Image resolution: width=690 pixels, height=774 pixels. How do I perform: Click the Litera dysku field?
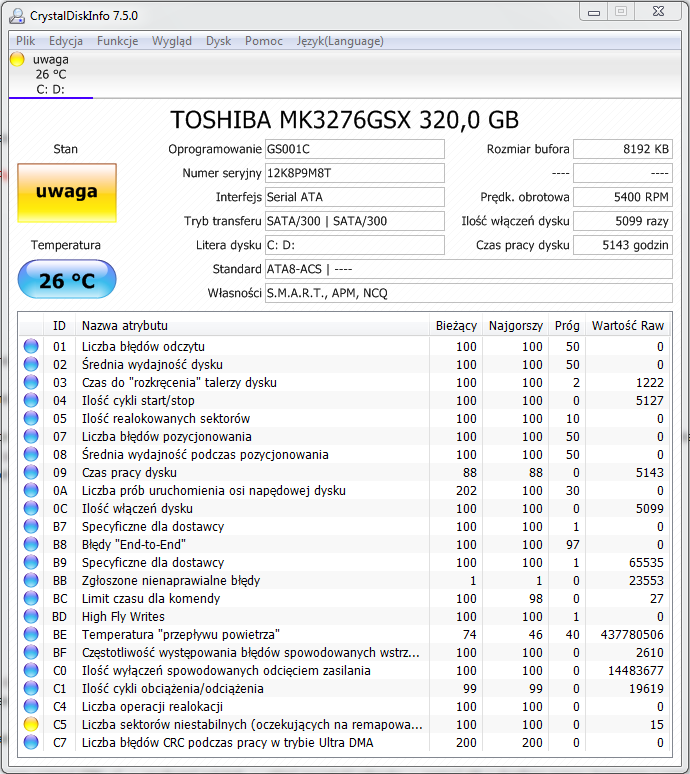click(x=355, y=245)
